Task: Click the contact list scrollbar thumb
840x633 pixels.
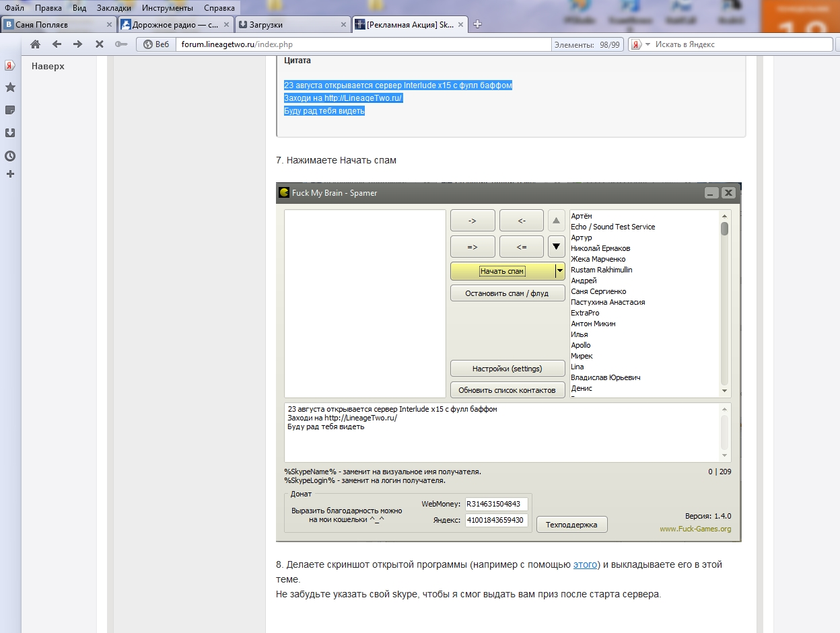Action: click(724, 229)
